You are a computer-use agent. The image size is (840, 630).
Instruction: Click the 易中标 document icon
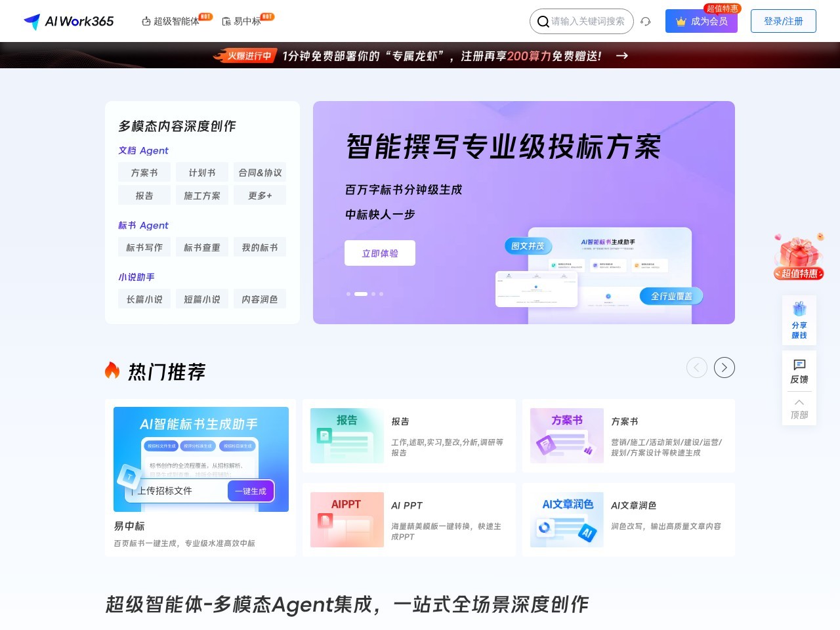click(226, 22)
